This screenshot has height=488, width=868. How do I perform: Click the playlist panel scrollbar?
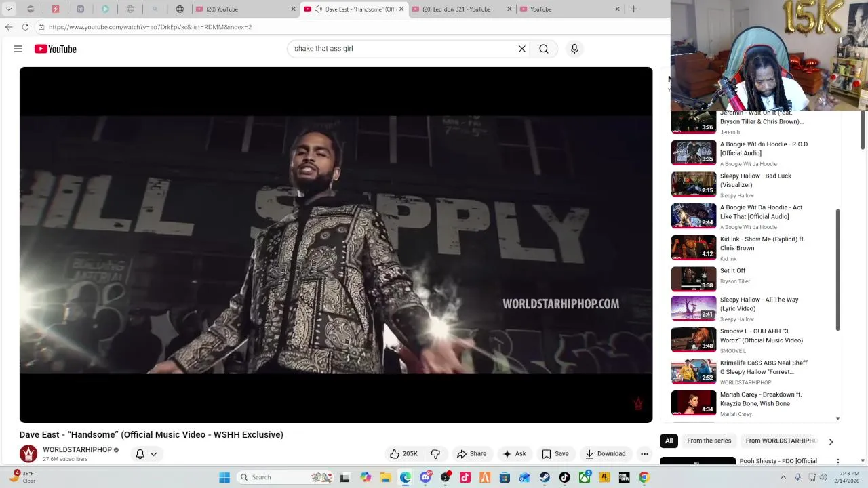click(838, 269)
